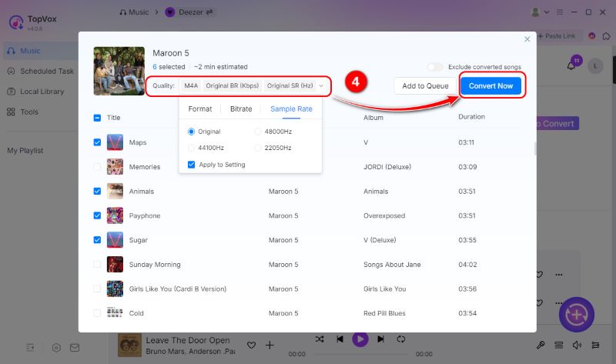Click the plus icon in the player bar
The height and width of the screenshot is (364, 616).
tap(269, 346)
